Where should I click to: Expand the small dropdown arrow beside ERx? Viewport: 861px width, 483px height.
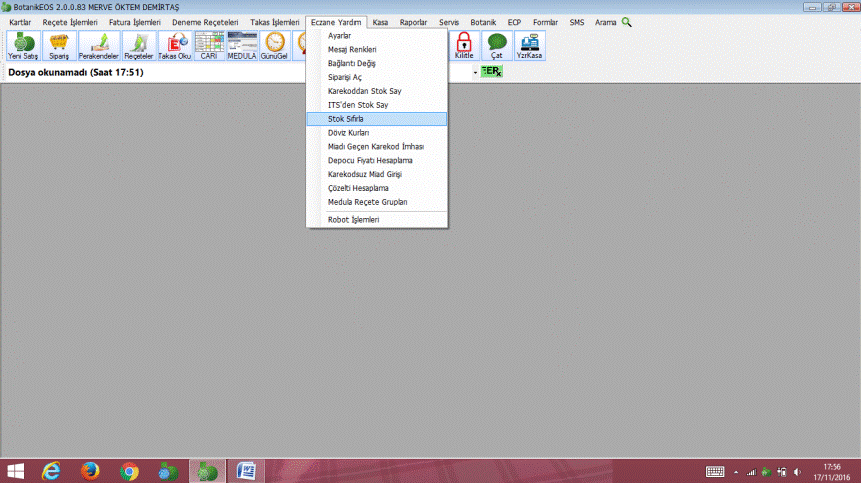pyautogui.click(x=475, y=73)
